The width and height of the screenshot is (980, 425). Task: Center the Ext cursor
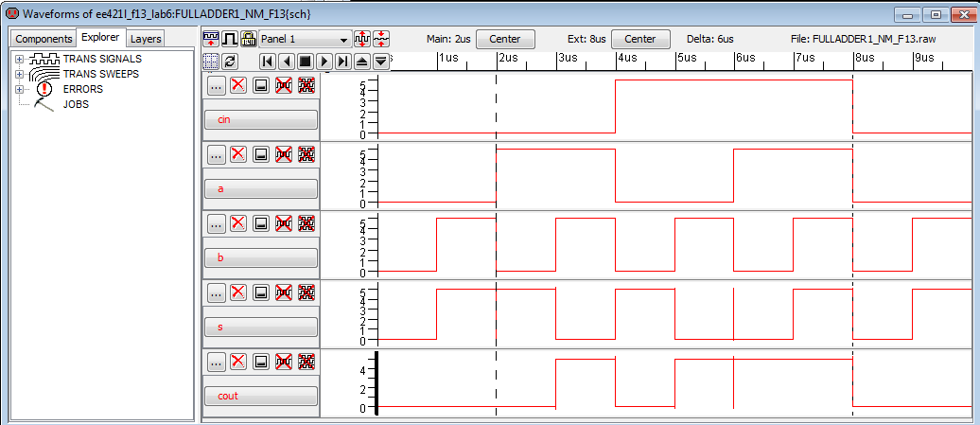(x=640, y=39)
